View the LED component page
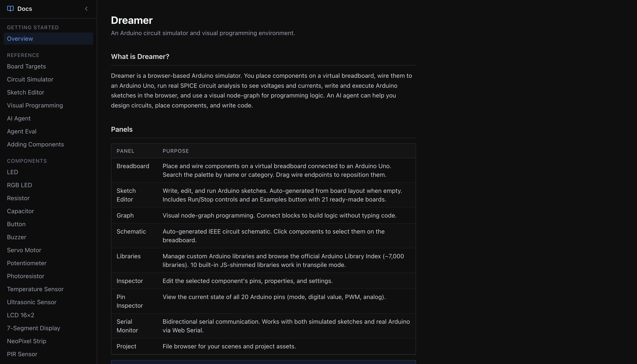This screenshot has height=364, width=637. (13, 172)
